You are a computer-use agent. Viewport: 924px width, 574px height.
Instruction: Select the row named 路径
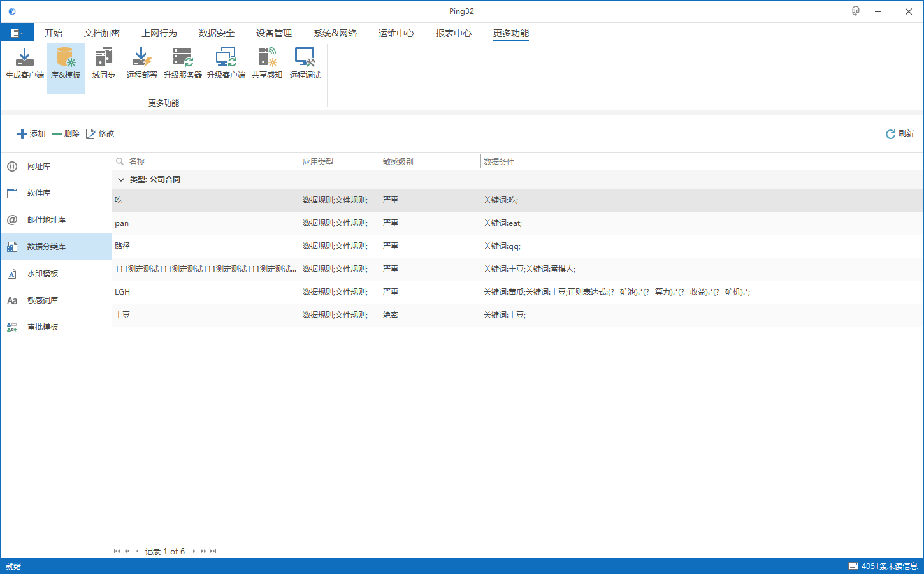pyautogui.click(x=517, y=246)
